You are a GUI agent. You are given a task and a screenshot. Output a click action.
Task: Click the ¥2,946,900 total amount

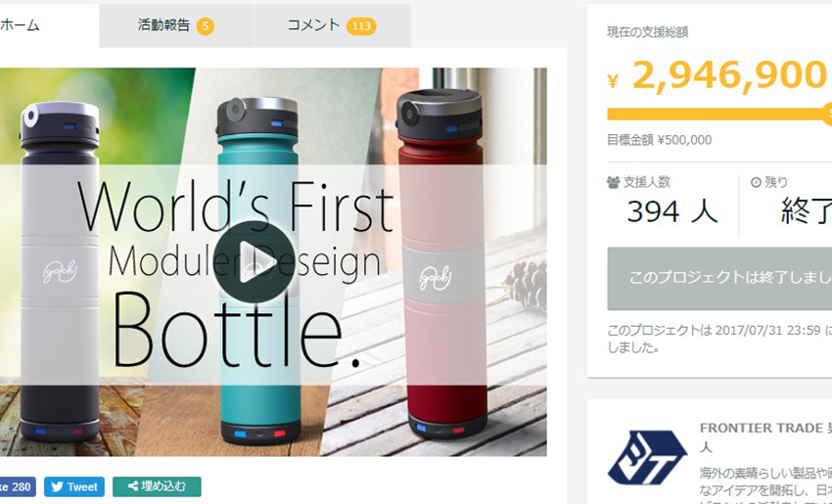click(717, 75)
